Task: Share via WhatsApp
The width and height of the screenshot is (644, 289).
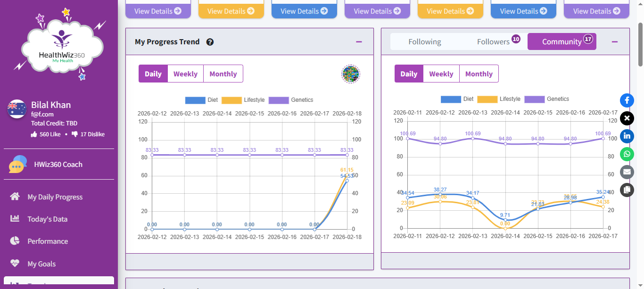Action: coord(627,154)
